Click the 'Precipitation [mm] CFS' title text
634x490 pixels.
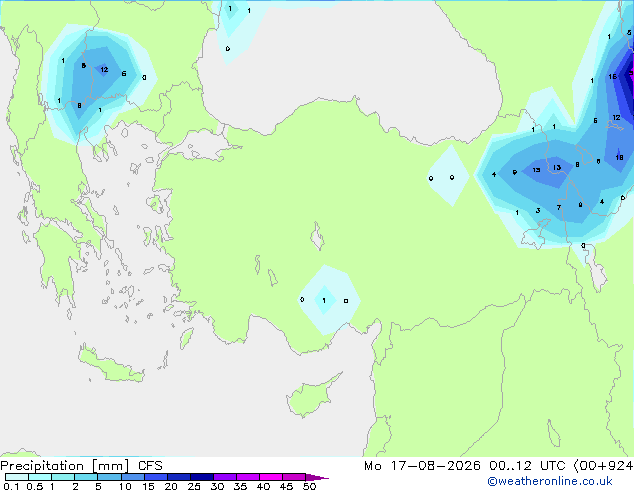pos(81,466)
